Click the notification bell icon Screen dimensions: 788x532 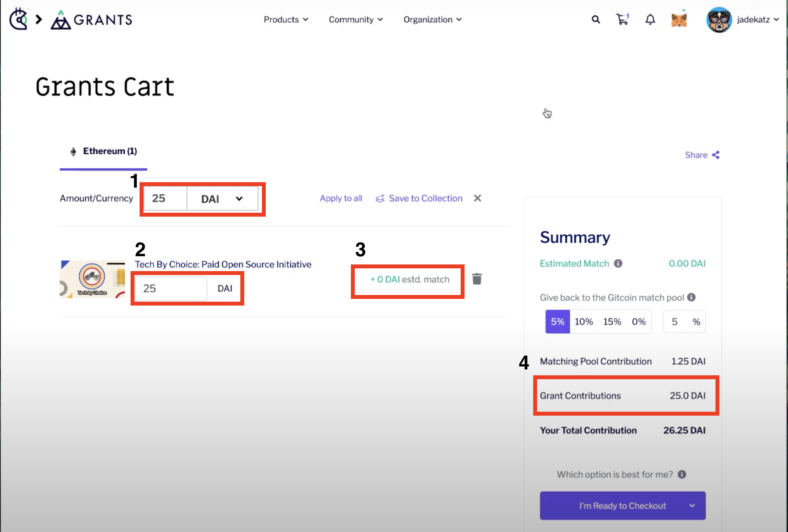[650, 20]
